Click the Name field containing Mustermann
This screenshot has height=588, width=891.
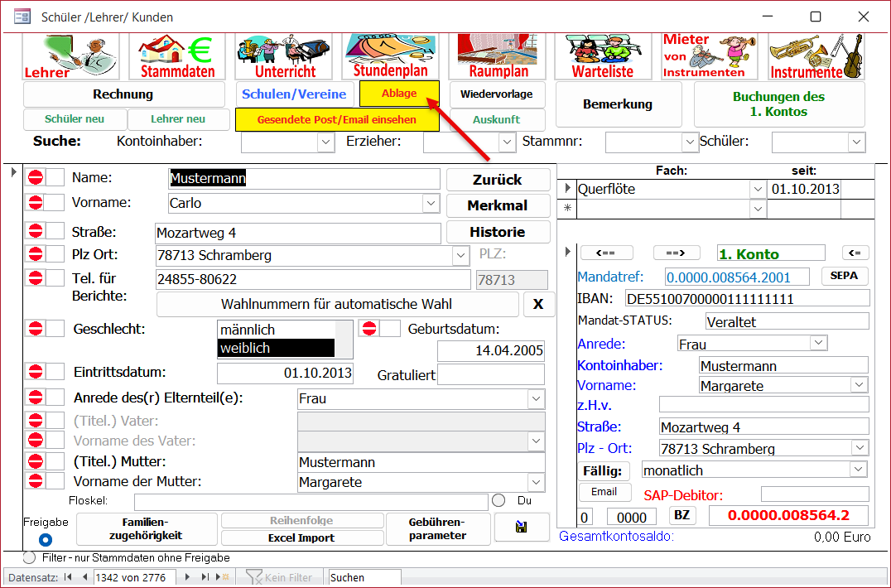click(303, 178)
